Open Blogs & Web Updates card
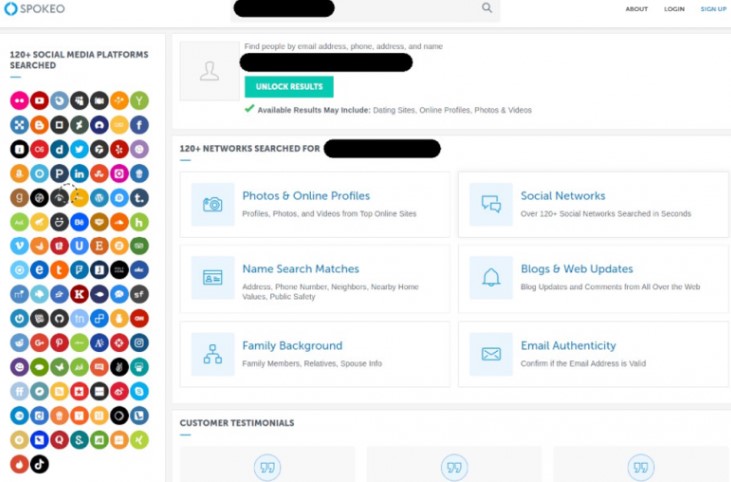 tap(593, 279)
